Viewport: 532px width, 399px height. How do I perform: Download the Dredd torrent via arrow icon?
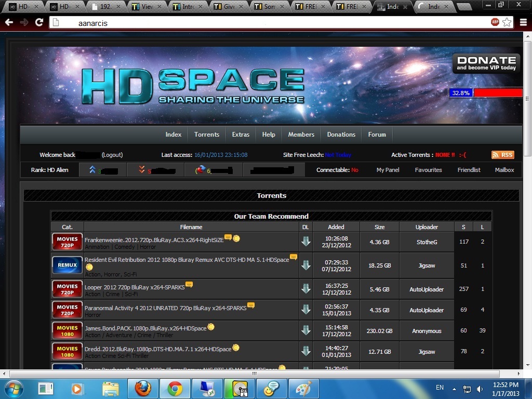[x=306, y=351]
